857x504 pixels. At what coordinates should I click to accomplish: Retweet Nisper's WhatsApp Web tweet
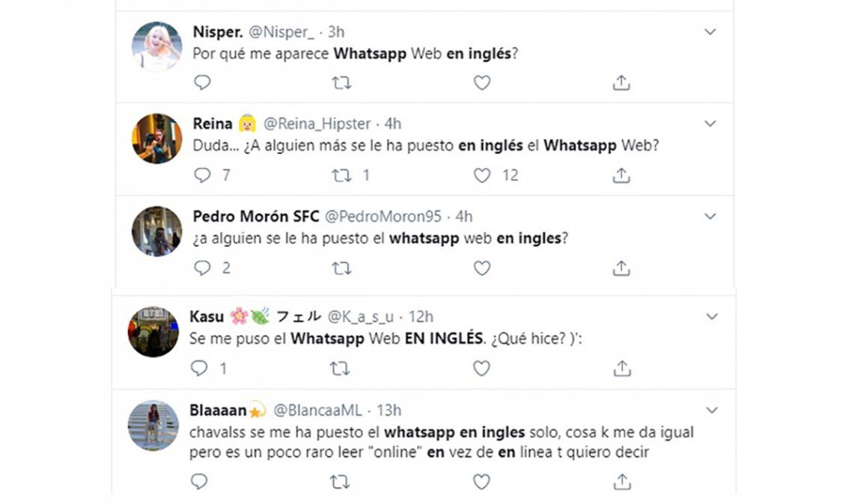point(341,83)
